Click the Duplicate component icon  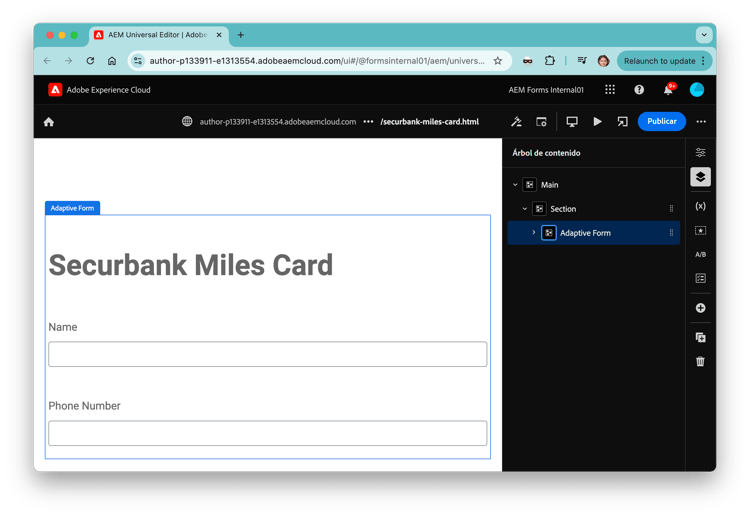700,338
